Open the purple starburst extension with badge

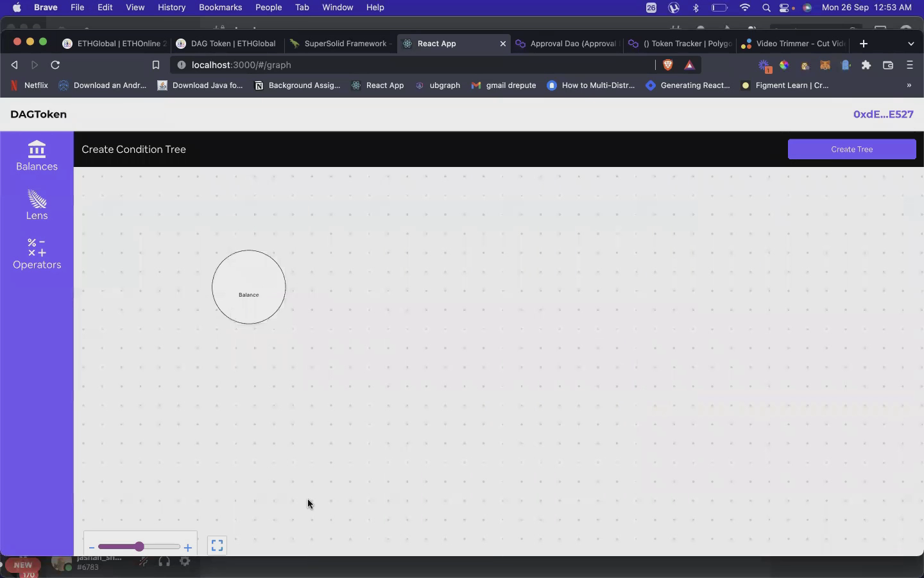(764, 66)
